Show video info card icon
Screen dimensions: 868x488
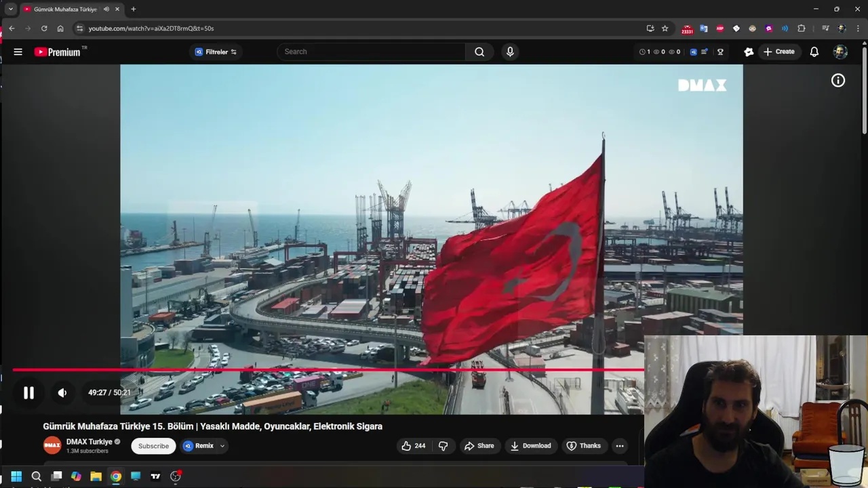(838, 81)
